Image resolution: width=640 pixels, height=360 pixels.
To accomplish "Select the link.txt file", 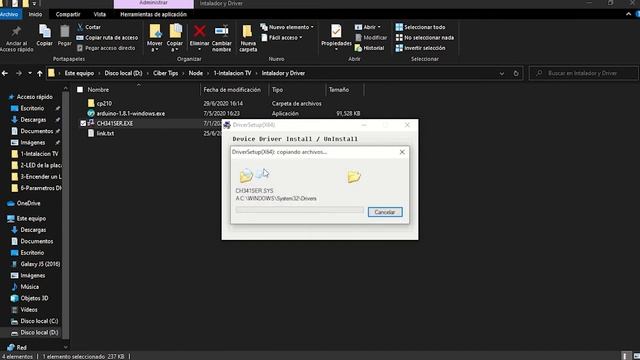I will click(x=105, y=133).
